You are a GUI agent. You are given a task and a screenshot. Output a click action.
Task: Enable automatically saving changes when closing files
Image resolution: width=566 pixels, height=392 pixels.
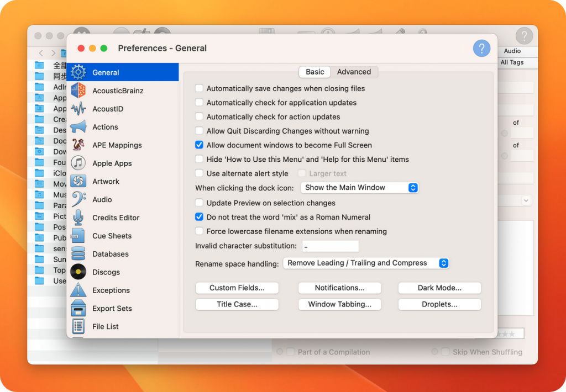pos(199,88)
